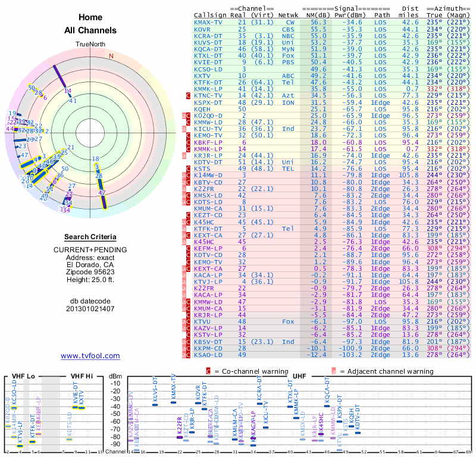Select the KUVS-DT callsign in the table

point(208,42)
